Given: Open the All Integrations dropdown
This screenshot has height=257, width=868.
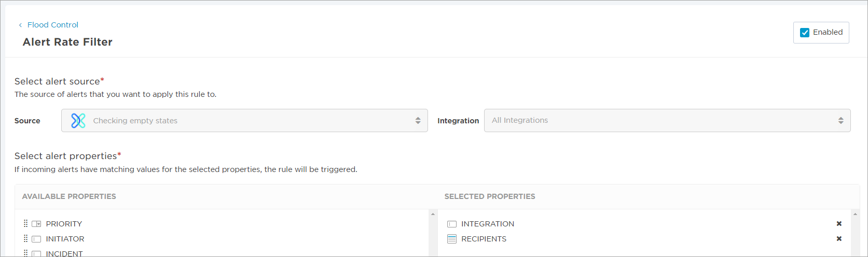Looking at the screenshot, I should pos(667,120).
